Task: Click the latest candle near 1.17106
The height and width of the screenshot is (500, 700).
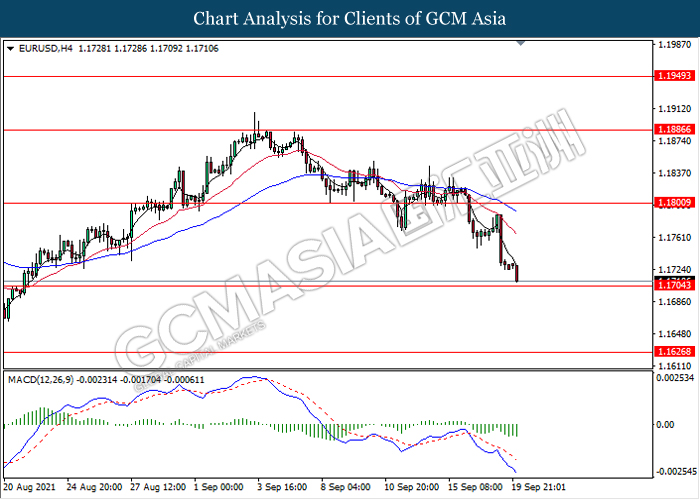Action: [x=517, y=273]
